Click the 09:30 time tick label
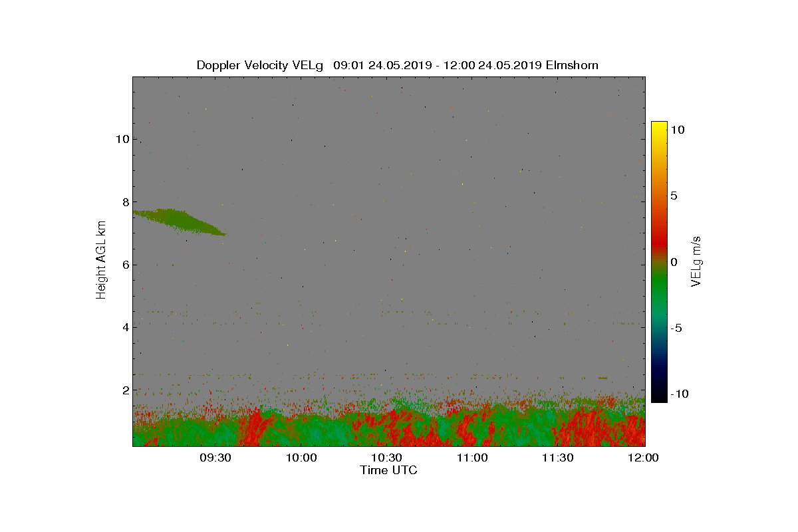The image size is (798, 532). tap(215, 458)
